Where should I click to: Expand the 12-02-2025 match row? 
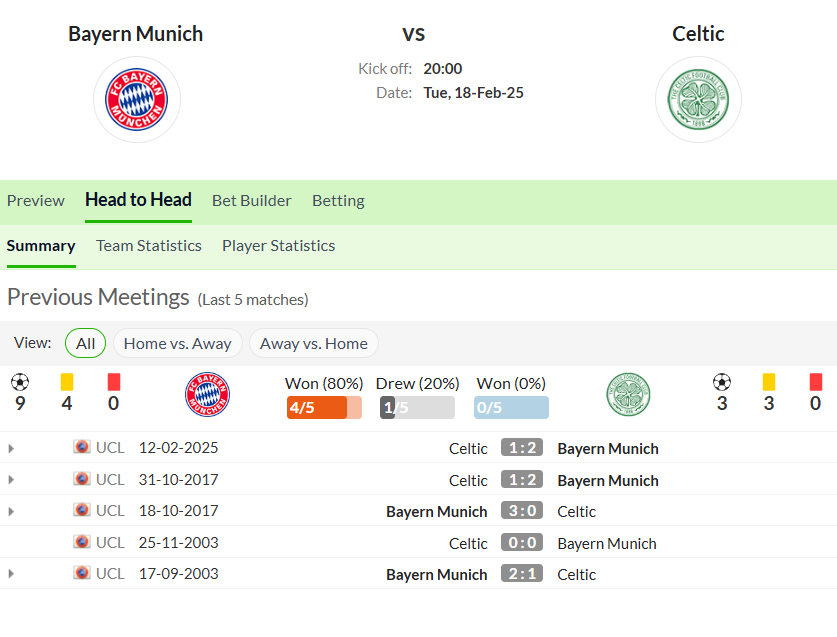[11, 448]
